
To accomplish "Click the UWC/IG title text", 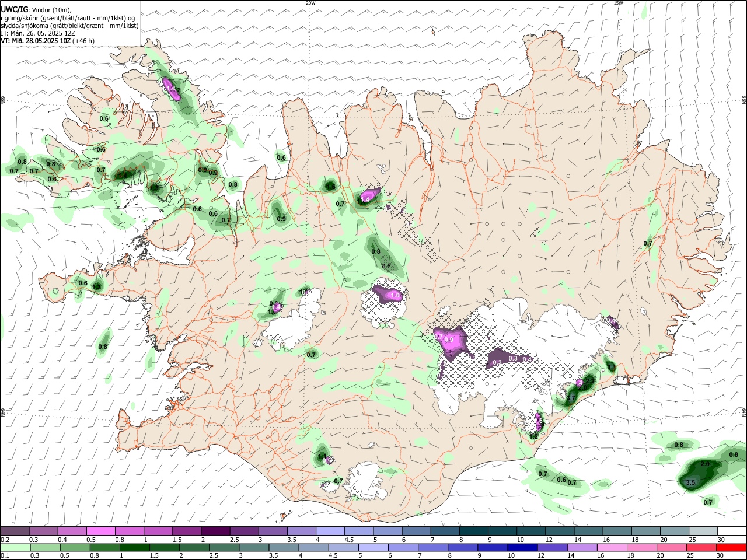I will point(14,10).
